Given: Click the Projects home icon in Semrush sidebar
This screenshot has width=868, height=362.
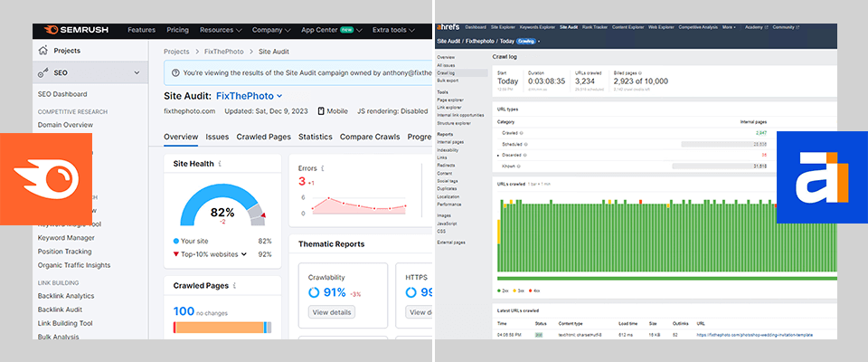Looking at the screenshot, I should (x=42, y=51).
